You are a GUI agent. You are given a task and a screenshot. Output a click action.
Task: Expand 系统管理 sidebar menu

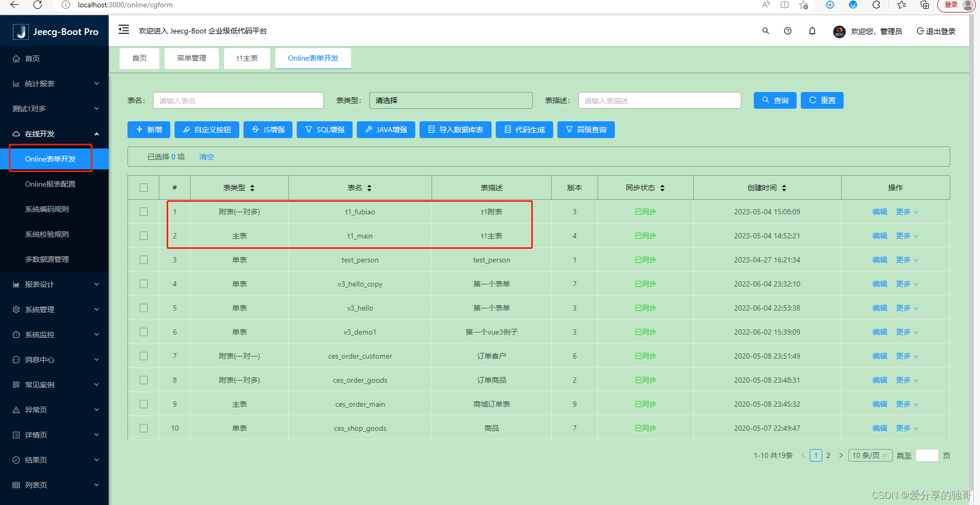[x=54, y=309]
